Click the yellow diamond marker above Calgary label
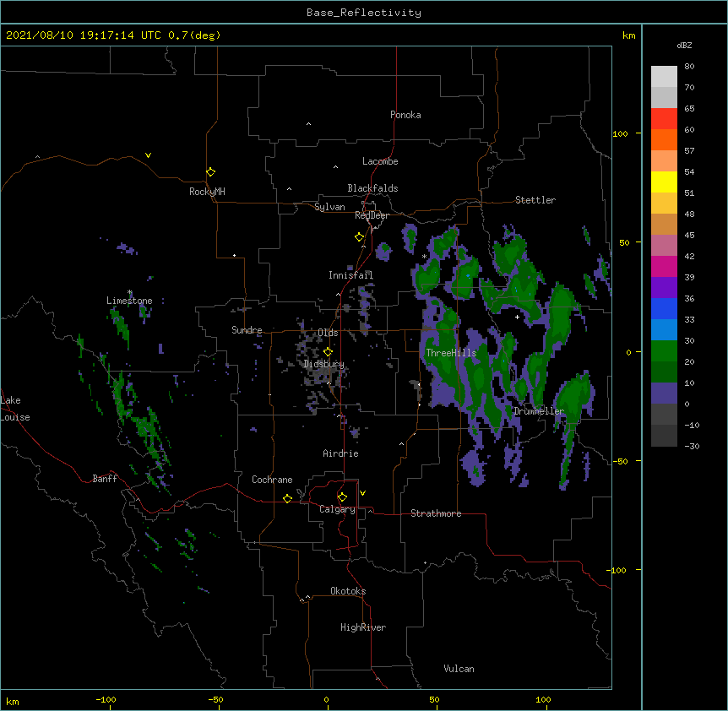The width and height of the screenshot is (728, 711). [x=342, y=497]
